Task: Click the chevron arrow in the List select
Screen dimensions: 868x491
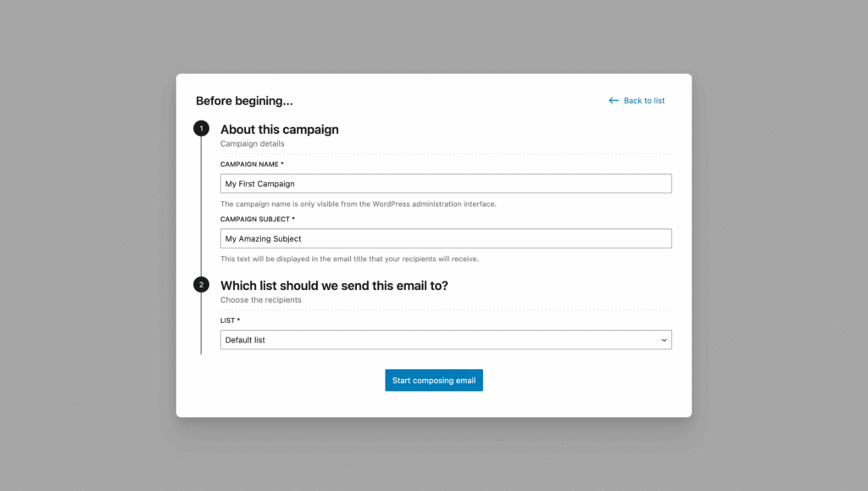Action: 664,340
